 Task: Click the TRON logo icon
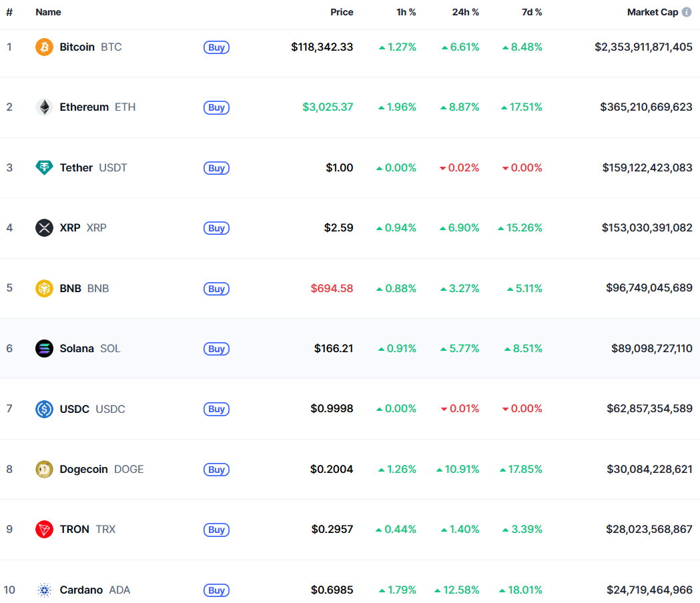[x=44, y=530]
